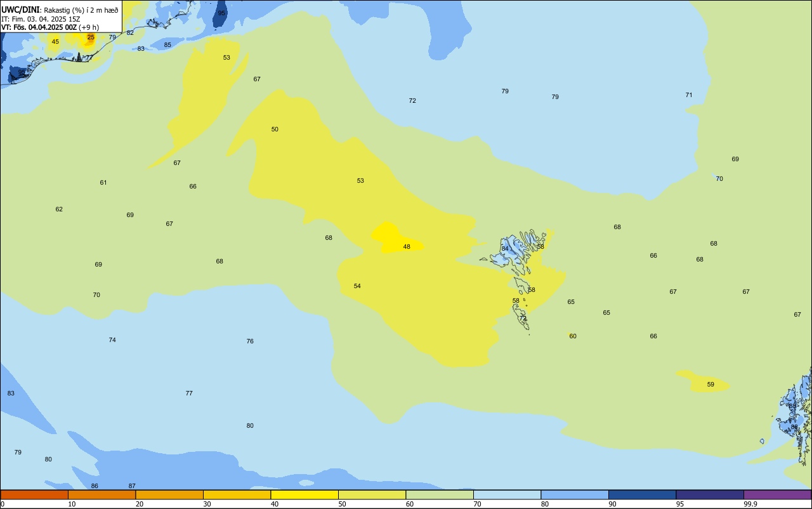Click the 'IT: Fim. 03. 04. 2025 15Z' line

tap(41, 19)
